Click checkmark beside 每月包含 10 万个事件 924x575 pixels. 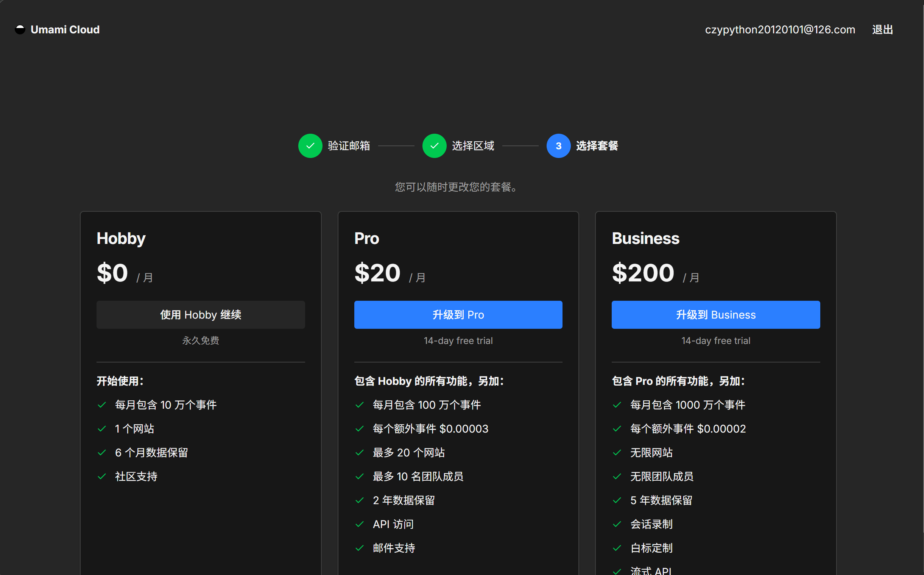click(102, 405)
